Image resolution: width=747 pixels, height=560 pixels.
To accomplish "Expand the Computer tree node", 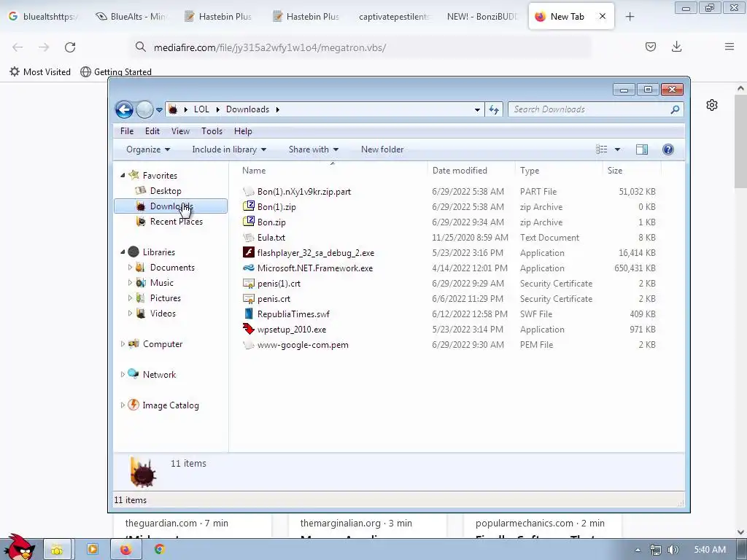I will coord(123,344).
